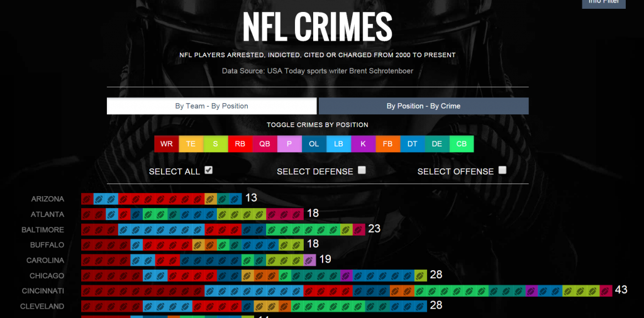
Task: Click the Data Source Brent Schrotenboer text
Action: [318, 71]
